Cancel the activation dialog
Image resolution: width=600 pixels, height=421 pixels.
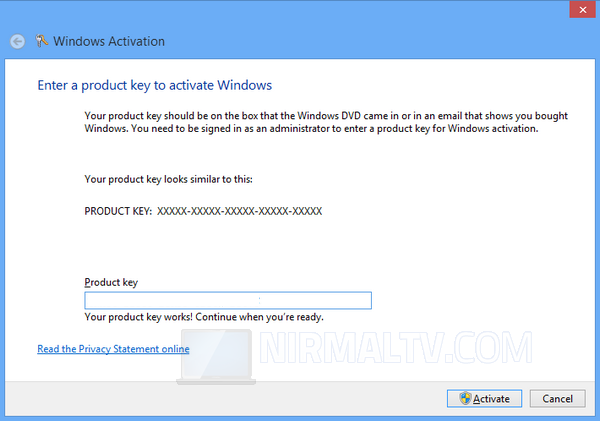pos(558,399)
